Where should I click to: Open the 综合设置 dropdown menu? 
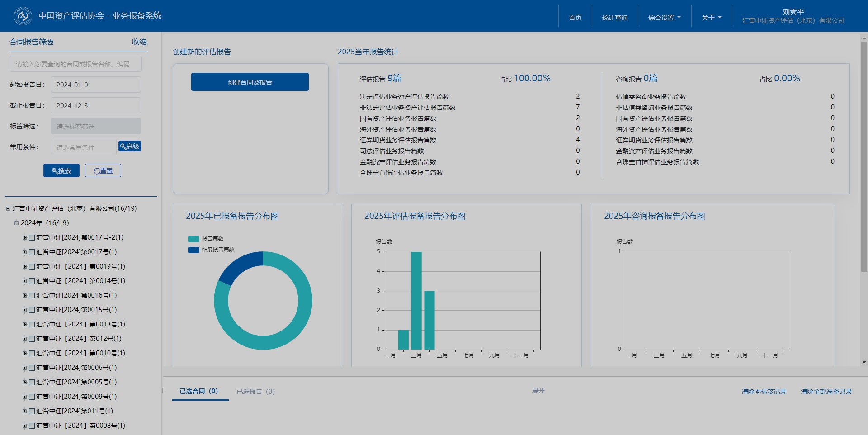coord(664,18)
